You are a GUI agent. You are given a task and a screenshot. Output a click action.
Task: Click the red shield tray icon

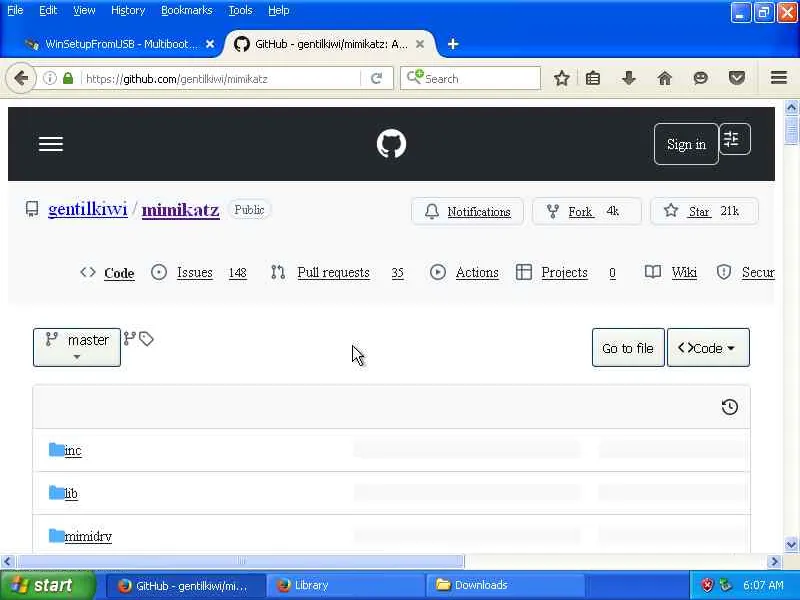[707, 585]
